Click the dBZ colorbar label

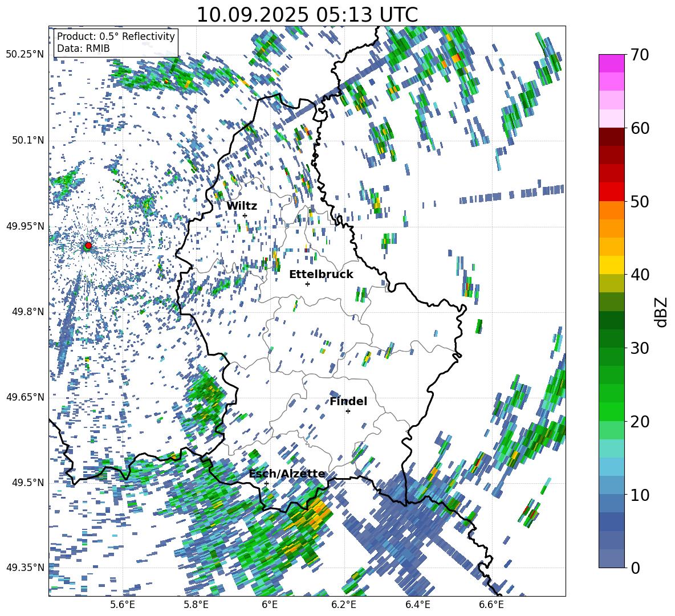[x=661, y=312]
